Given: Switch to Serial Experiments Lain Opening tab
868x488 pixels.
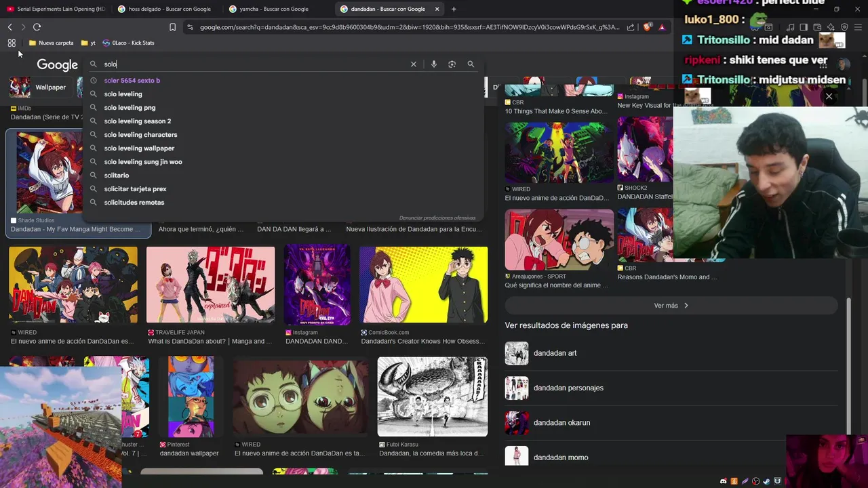Looking at the screenshot, I should tap(56, 9).
